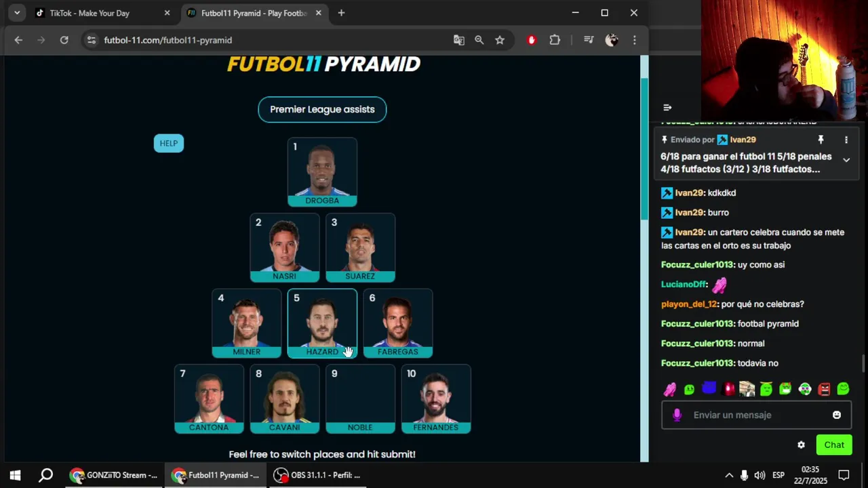Open chat settings gear
The width and height of the screenshot is (868, 488).
coord(801,445)
